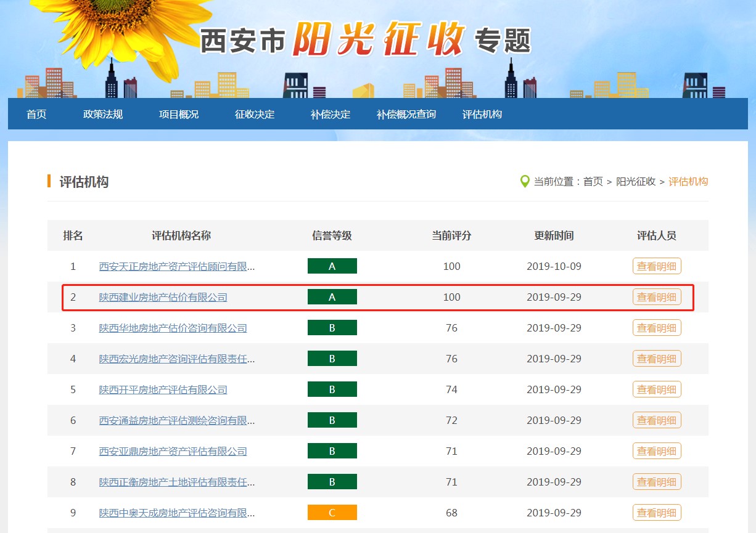The width and height of the screenshot is (756, 533).
Task: Click 查看明细 for 陕西正衡 row
Action: [x=657, y=482]
